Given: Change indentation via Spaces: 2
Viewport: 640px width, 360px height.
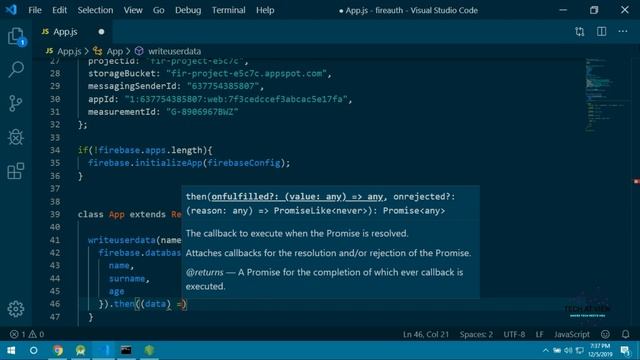Looking at the screenshot, I should pyautogui.click(x=476, y=334).
